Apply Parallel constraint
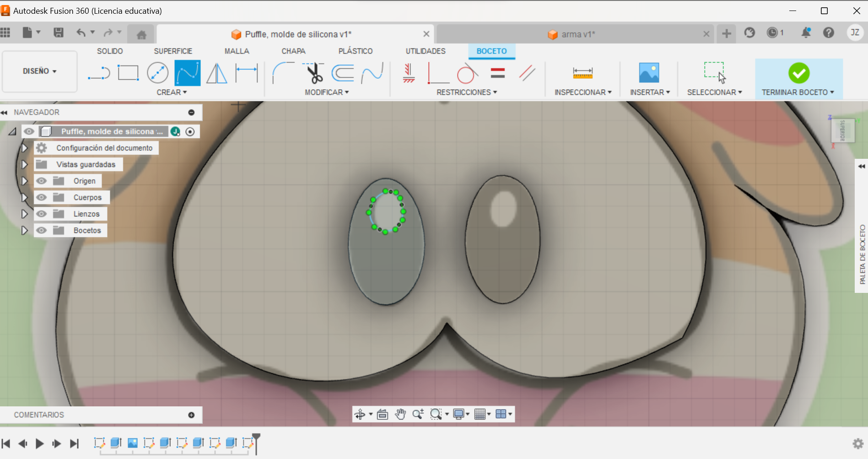Image resolution: width=868 pixels, height=459 pixels. 527,73
